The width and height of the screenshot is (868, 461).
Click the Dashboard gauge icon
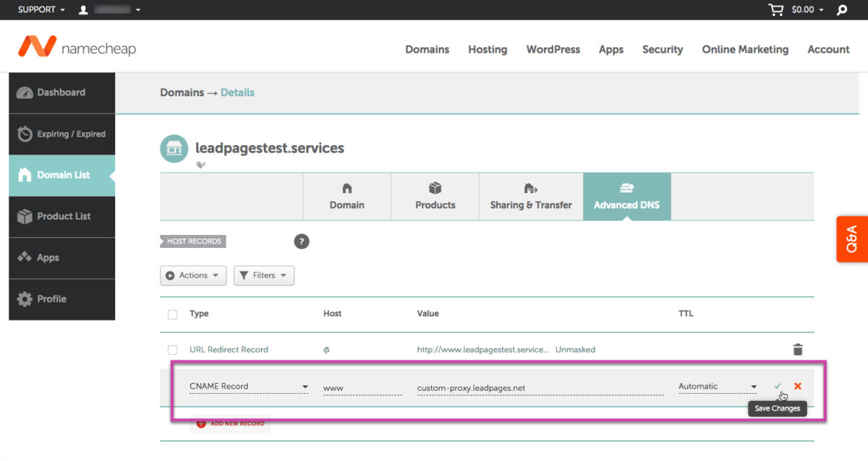pyautogui.click(x=25, y=92)
